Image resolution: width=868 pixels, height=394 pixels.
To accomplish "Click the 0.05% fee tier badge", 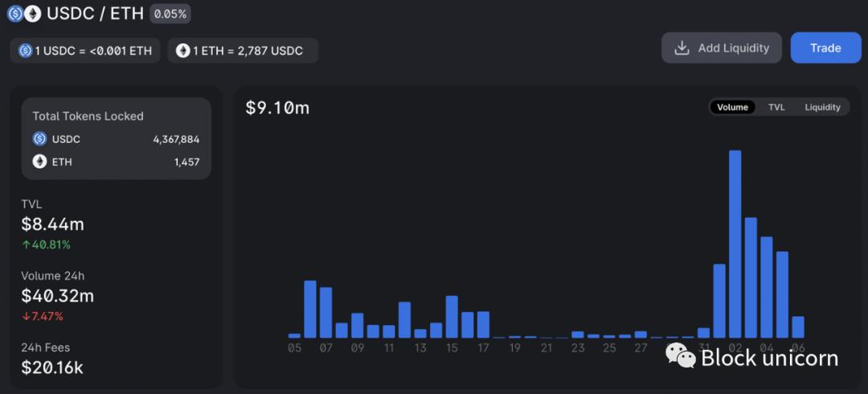I will coord(170,14).
